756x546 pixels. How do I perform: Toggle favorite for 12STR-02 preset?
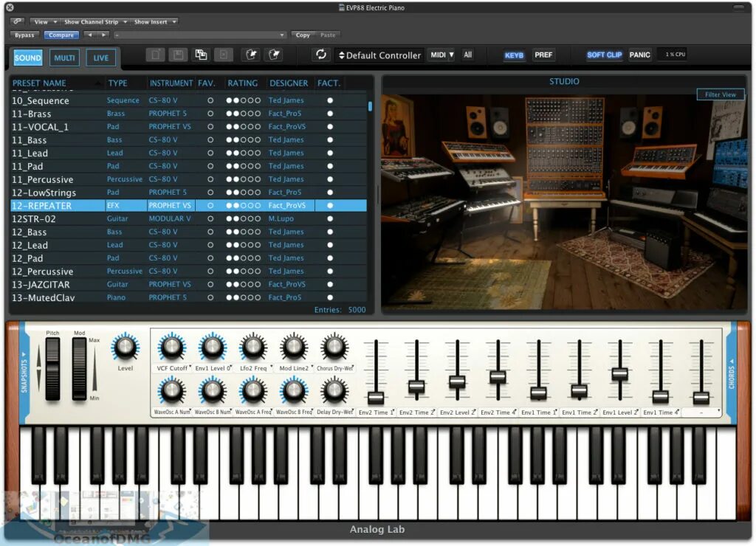(210, 219)
